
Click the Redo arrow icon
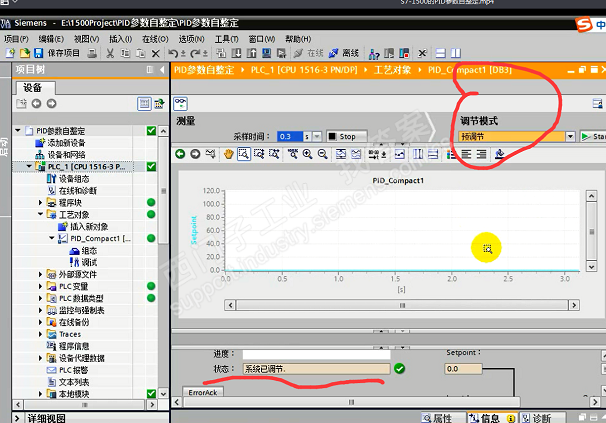(x=196, y=53)
